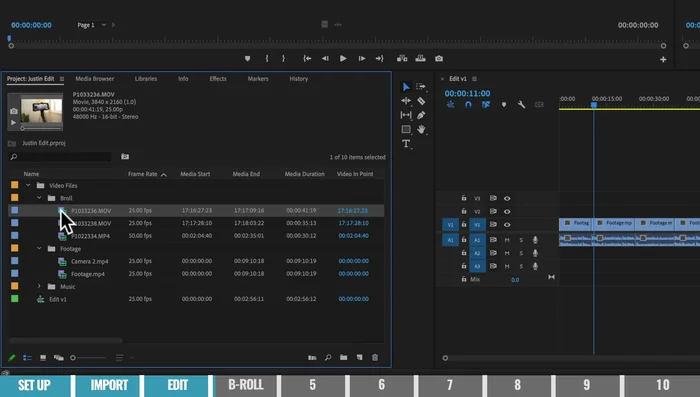Select the Pen tool
700x397 pixels.
click(x=421, y=115)
